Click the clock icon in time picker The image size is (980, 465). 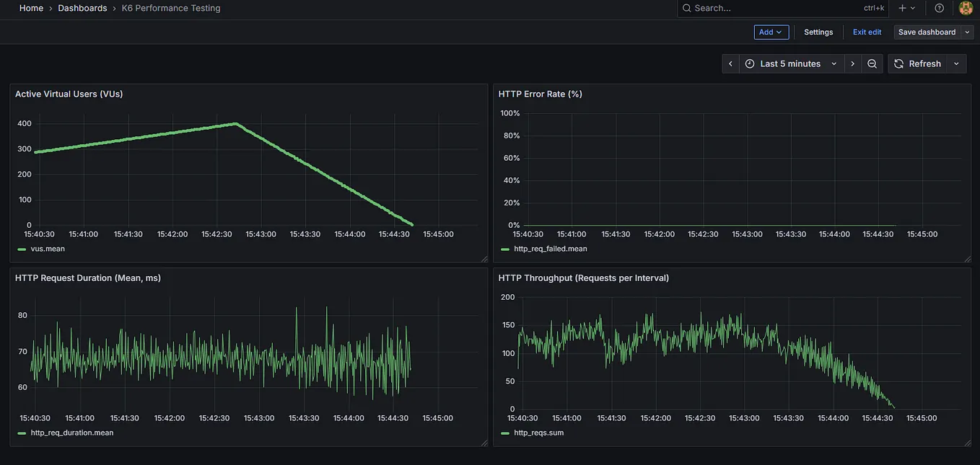750,63
